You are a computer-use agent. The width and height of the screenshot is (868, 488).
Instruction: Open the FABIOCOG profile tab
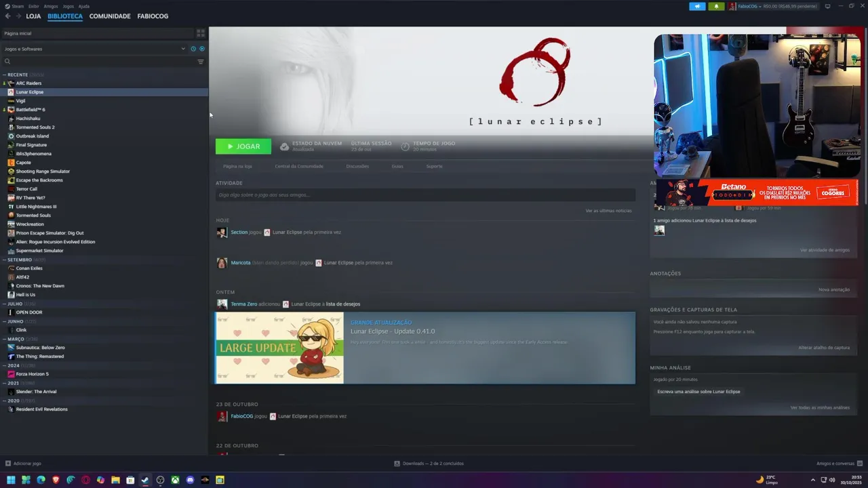coord(153,16)
